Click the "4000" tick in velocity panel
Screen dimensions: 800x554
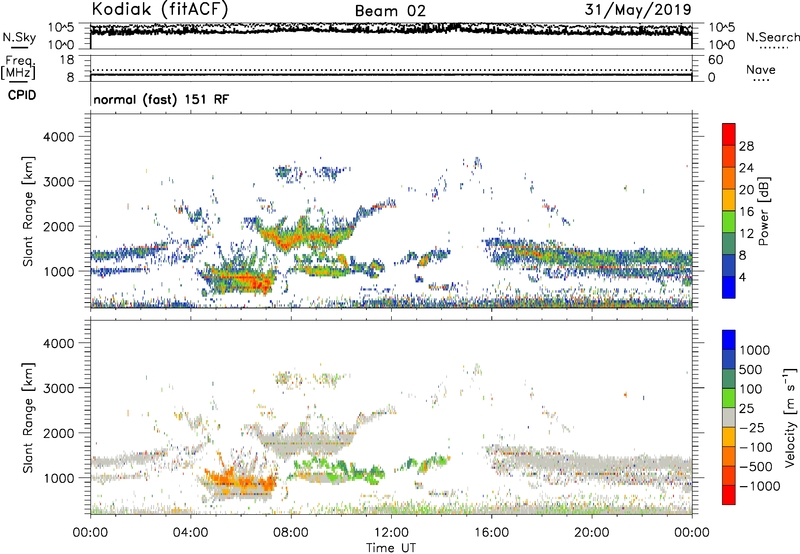(58, 343)
